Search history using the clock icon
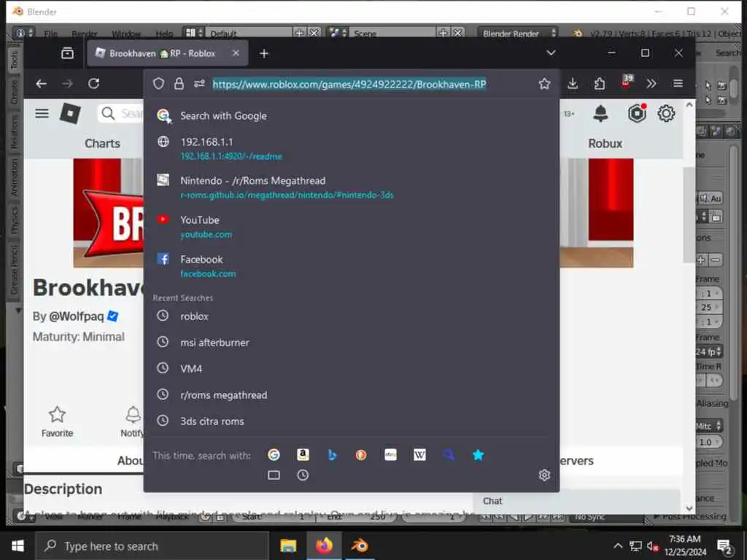This screenshot has height=560, width=747. [303, 475]
